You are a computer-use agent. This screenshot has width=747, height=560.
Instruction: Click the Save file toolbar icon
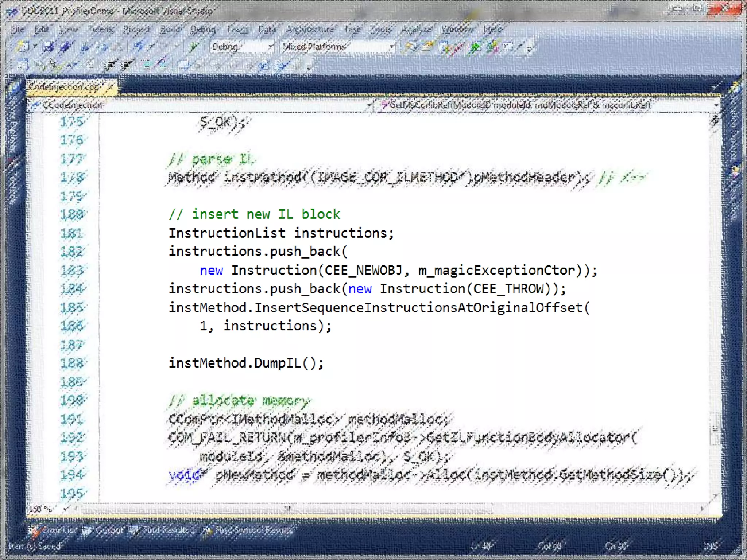pyautogui.click(x=49, y=47)
